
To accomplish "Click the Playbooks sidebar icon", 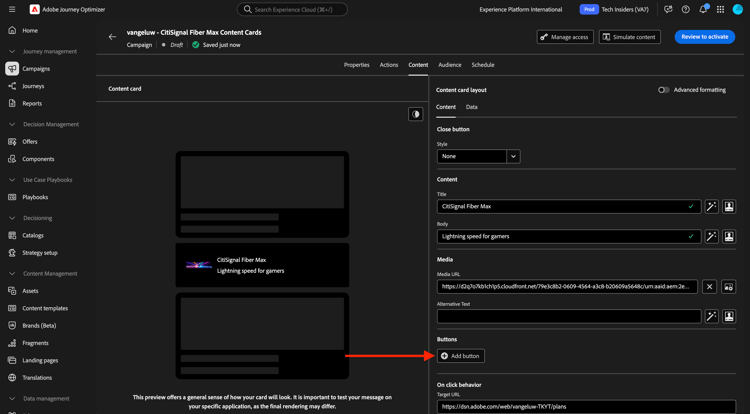I will [12, 197].
